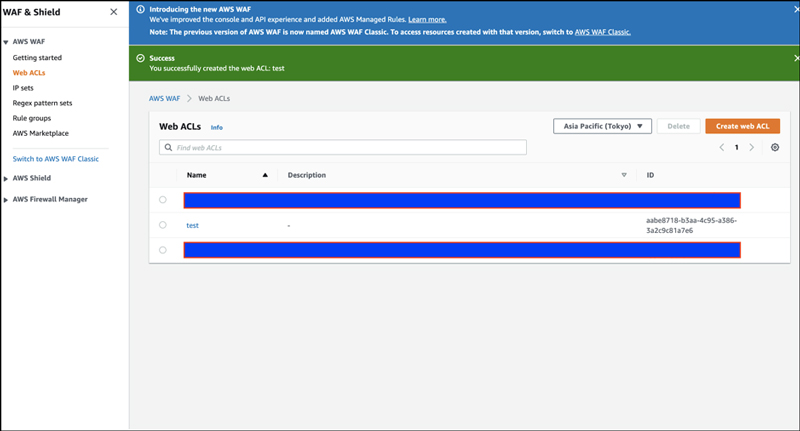
Task: Open Rule groups in sidebar
Action: tap(32, 117)
